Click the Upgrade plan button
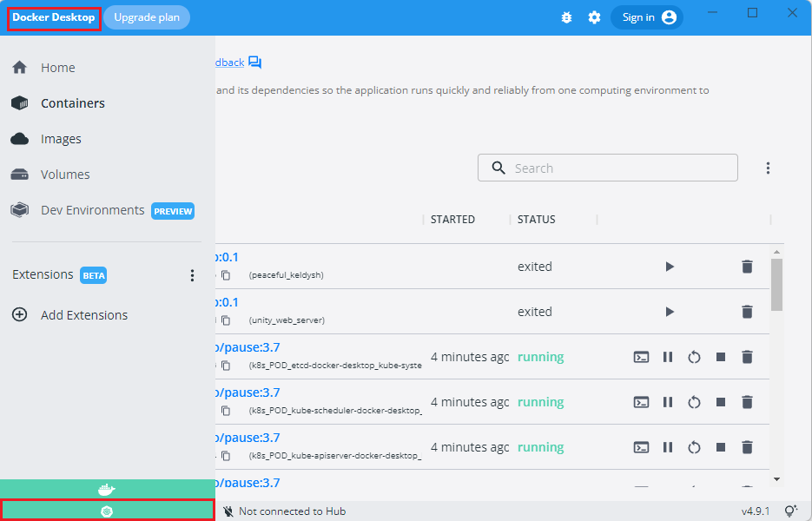 pos(147,17)
